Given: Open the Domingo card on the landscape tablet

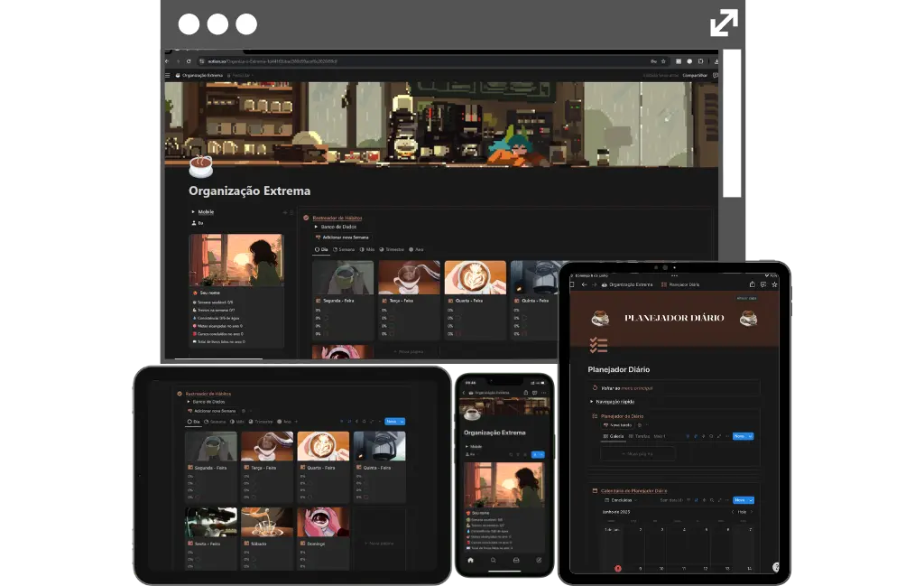Looking at the screenshot, I should pyautogui.click(x=324, y=537).
